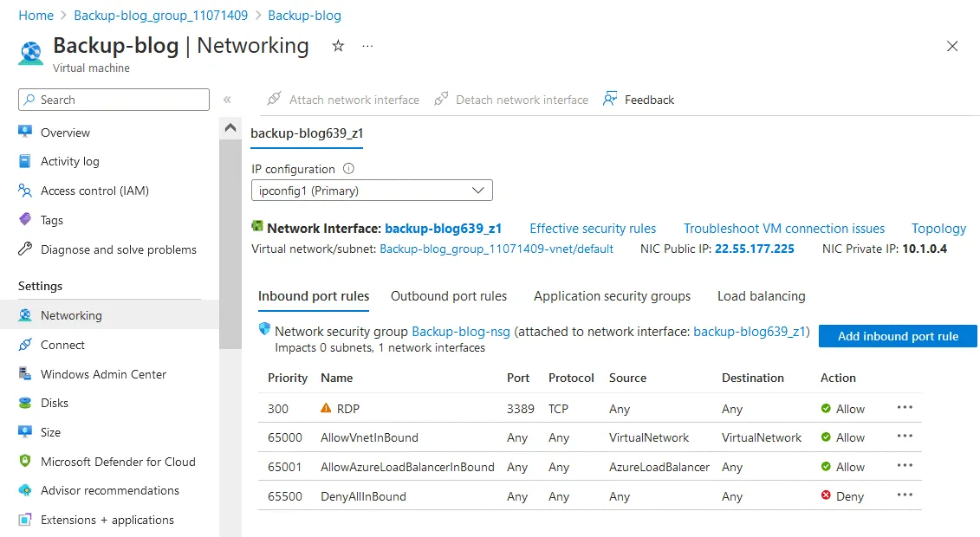The width and height of the screenshot is (980, 537).
Task: Click the Activity log icon
Action: (25, 161)
